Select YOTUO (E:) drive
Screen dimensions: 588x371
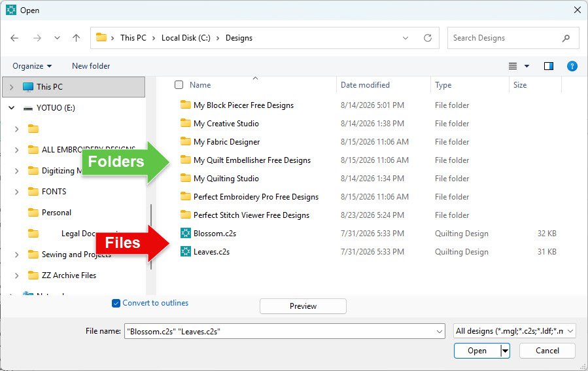pos(56,108)
